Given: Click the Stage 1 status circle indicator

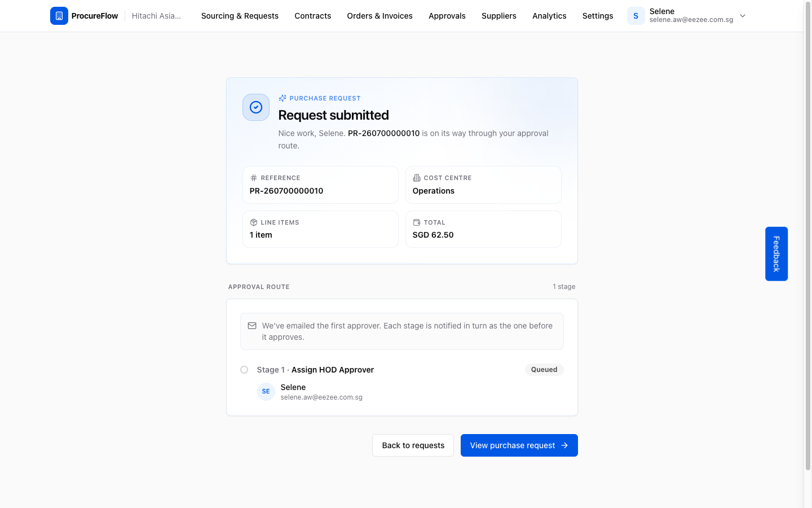Looking at the screenshot, I should point(244,370).
